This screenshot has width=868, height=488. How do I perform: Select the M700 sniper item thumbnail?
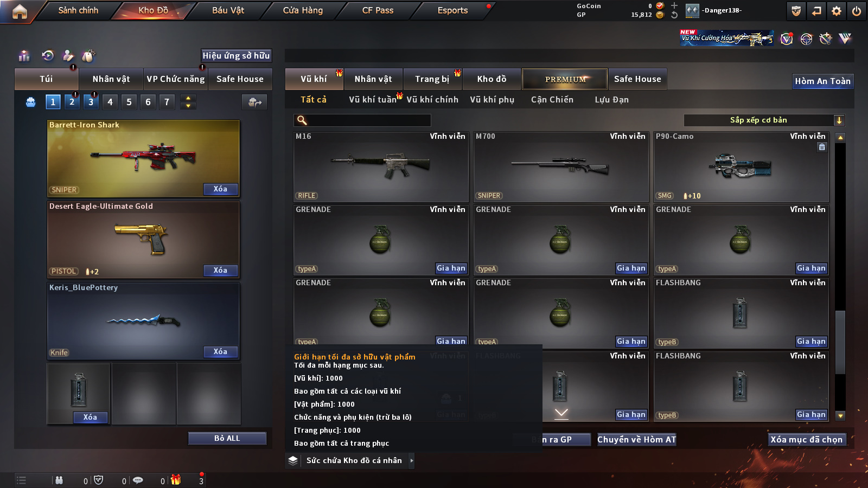[x=561, y=167]
